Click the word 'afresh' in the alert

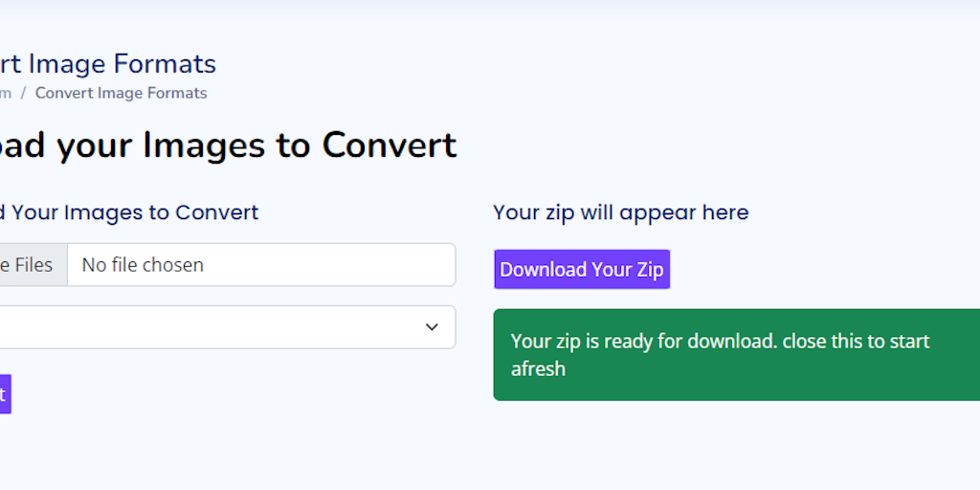[538, 368]
